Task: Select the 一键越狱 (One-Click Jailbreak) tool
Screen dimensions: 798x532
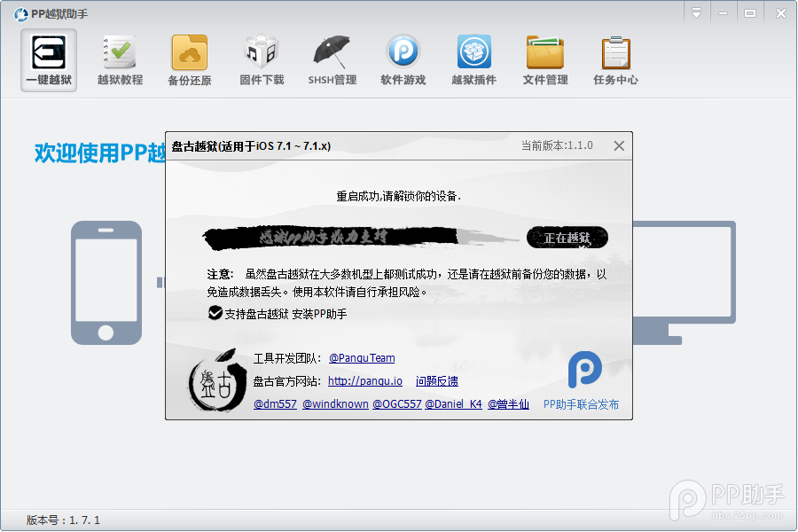Action: 48,59
